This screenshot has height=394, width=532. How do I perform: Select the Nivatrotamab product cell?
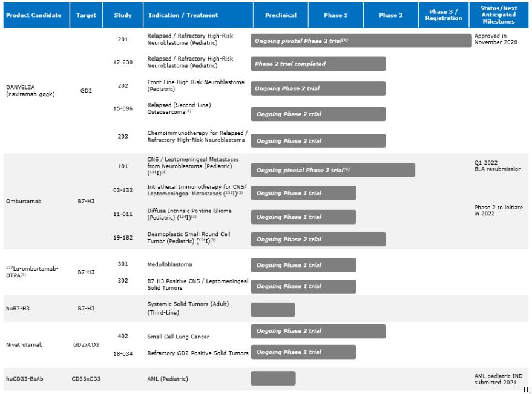24,344
